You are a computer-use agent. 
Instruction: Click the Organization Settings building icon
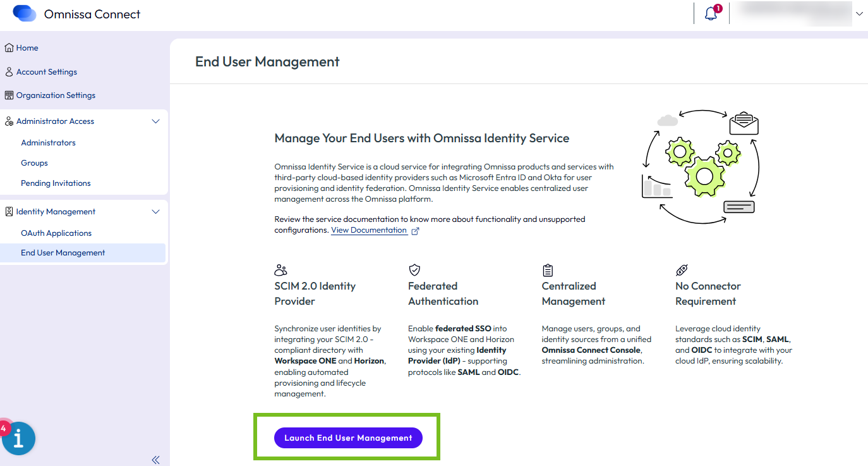(x=9, y=95)
